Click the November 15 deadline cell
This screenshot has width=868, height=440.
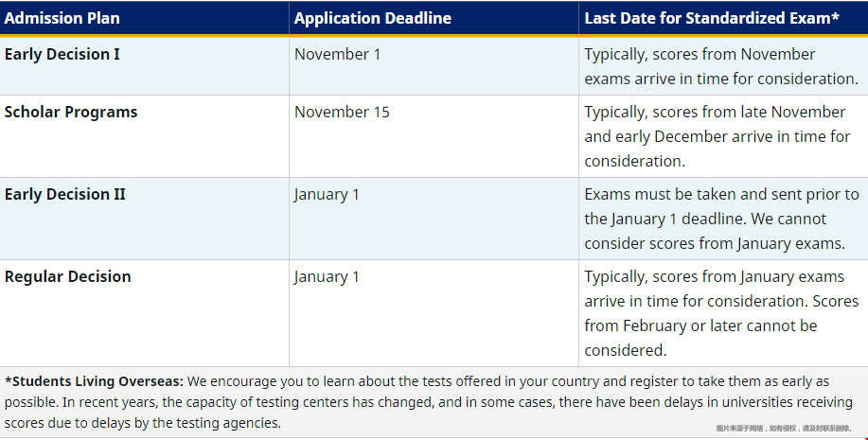coord(342,112)
